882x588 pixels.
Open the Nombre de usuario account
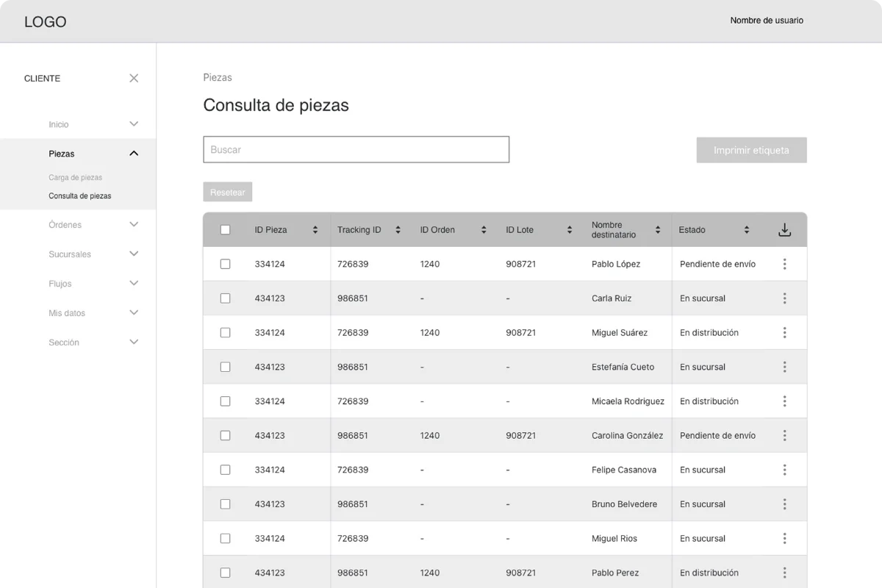click(x=767, y=21)
